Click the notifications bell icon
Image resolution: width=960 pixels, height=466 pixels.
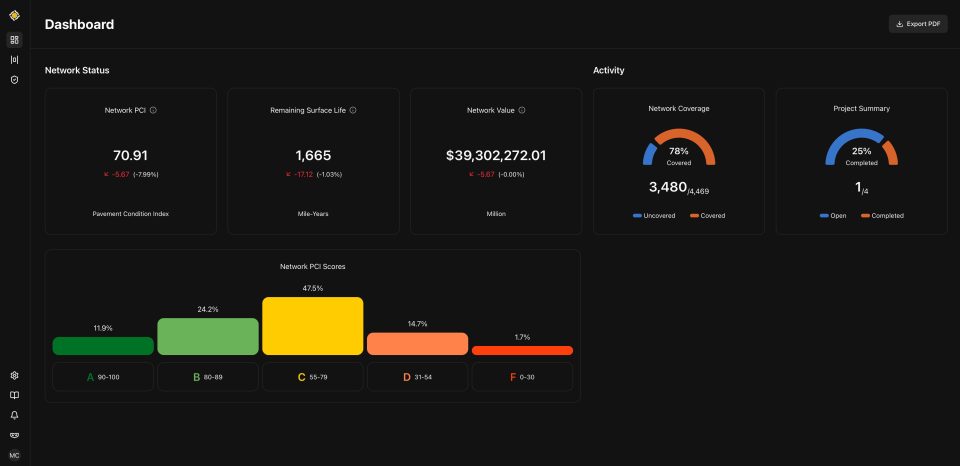(14, 415)
